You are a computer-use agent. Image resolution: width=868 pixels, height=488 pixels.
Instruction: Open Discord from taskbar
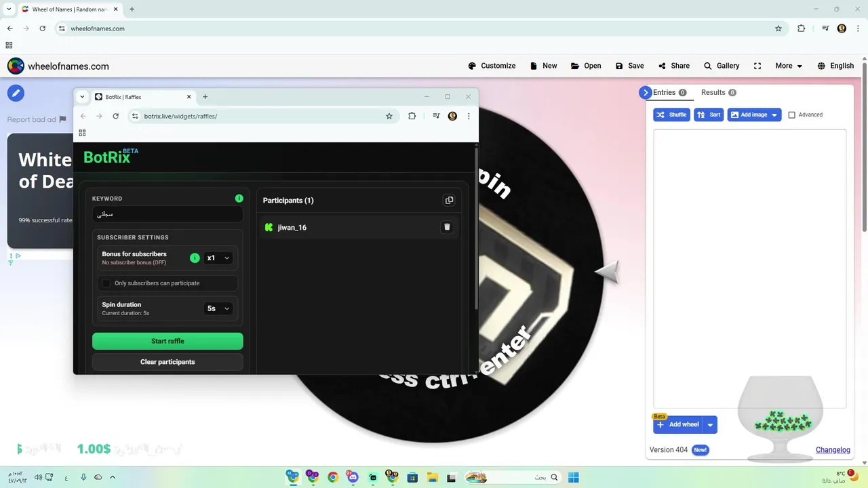(353, 477)
